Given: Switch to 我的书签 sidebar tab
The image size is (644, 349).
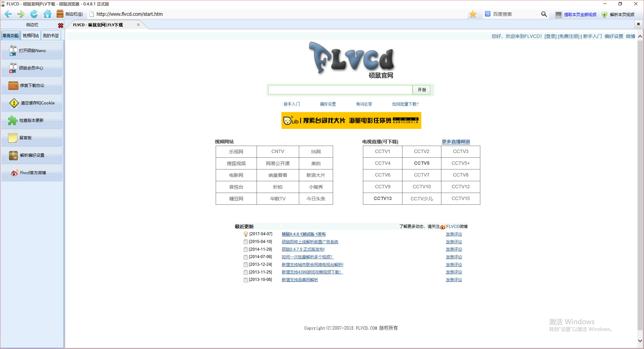Looking at the screenshot, I should tap(51, 36).
